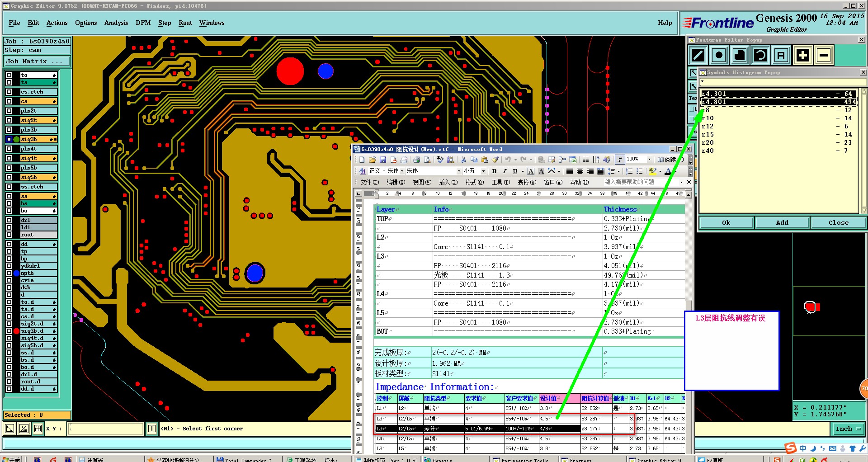Click the negative polarity minus icon
The height and width of the screenshot is (462, 868).
click(824, 56)
